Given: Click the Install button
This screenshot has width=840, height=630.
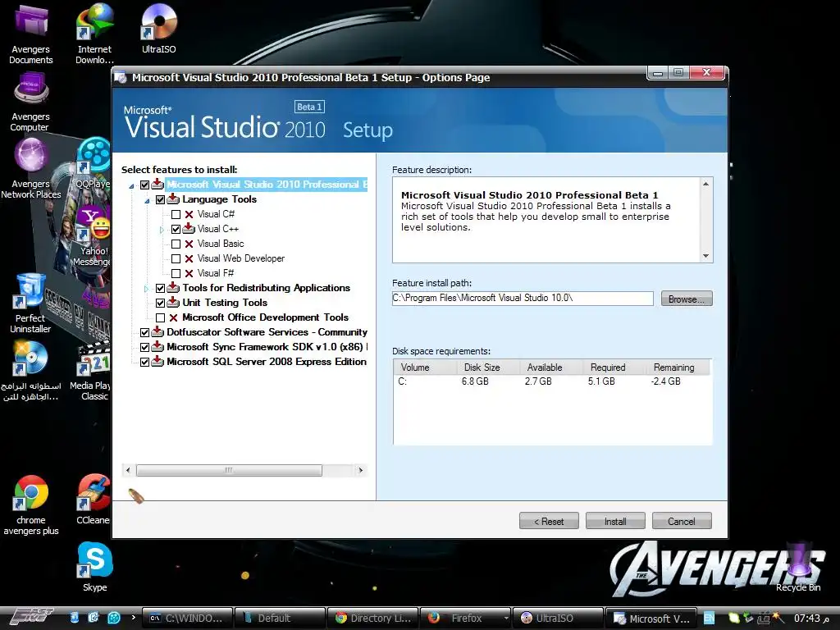Looking at the screenshot, I should click(x=615, y=521).
